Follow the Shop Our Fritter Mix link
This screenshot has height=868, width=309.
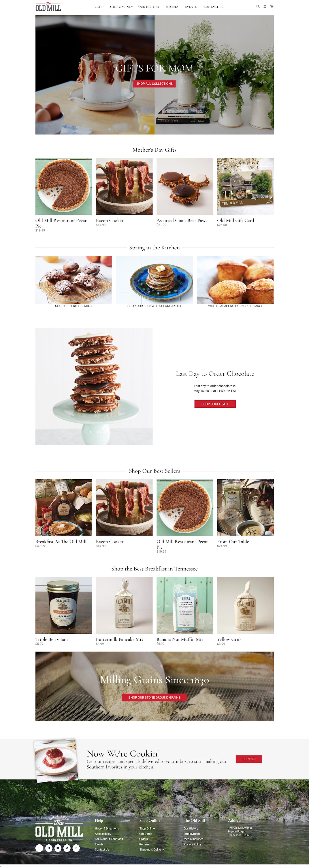[73, 306]
